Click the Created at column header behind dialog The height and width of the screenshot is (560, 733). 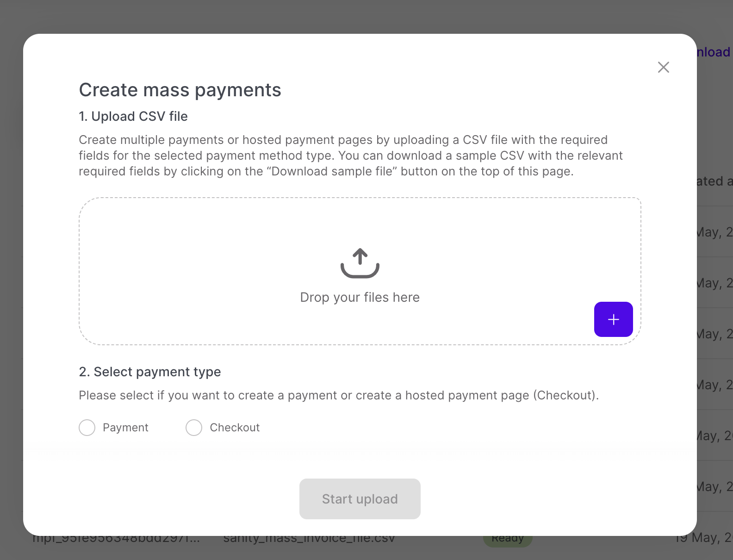tap(714, 181)
